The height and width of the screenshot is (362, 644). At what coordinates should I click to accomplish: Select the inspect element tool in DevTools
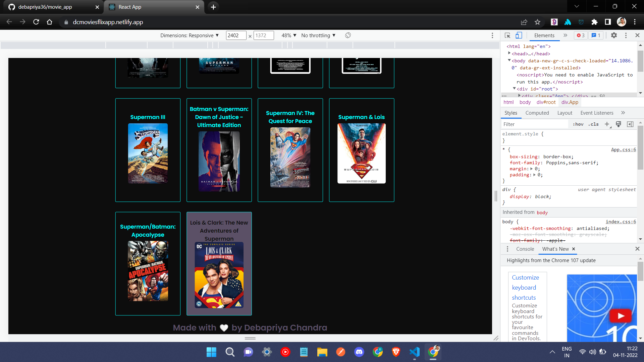507,35
